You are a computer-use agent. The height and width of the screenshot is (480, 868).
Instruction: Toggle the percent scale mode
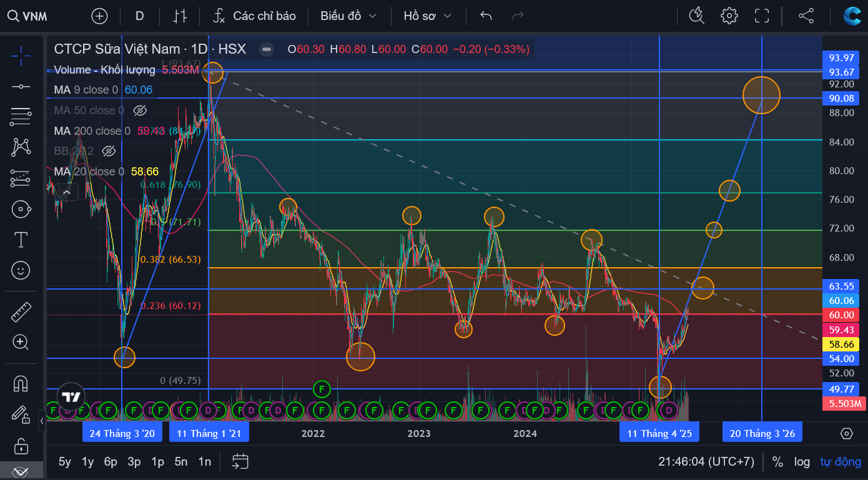click(777, 462)
